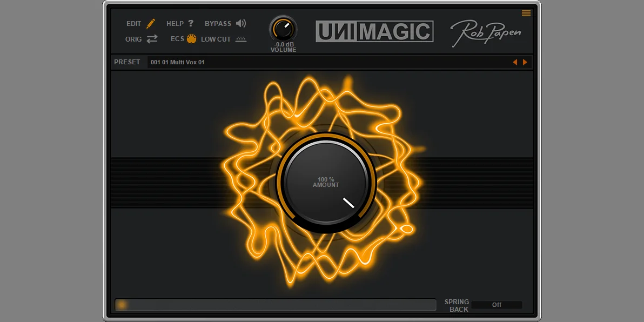Click the PRESET label
644x322 pixels.
[x=127, y=62]
